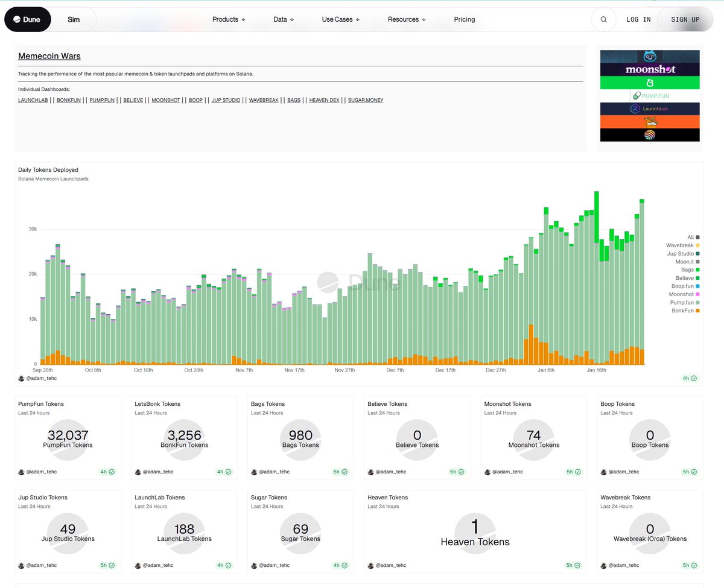Toggle Jup Studio series in legend
Screen dimensions: 724x588
(683, 253)
